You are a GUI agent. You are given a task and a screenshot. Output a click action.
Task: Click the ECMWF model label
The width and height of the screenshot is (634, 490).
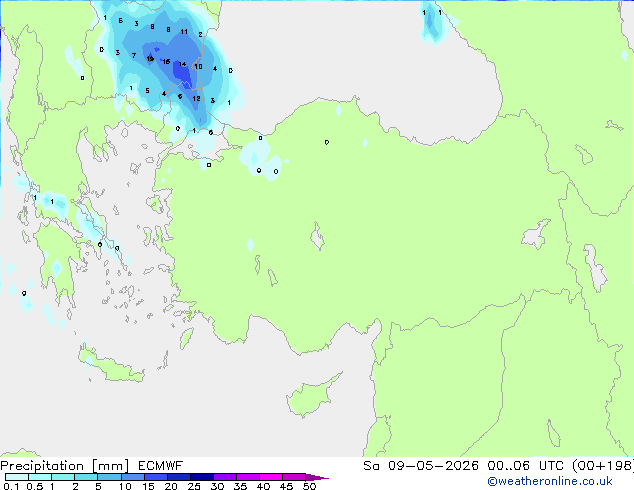point(161,466)
